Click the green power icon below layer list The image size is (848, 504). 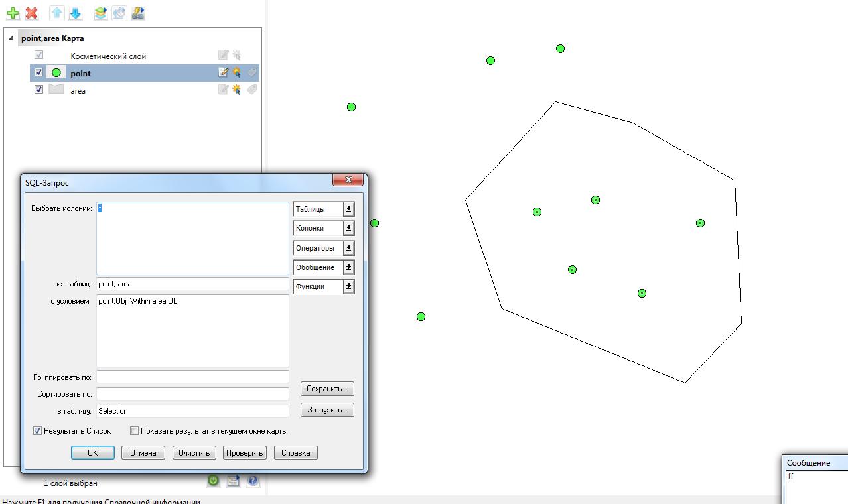(x=213, y=481)
